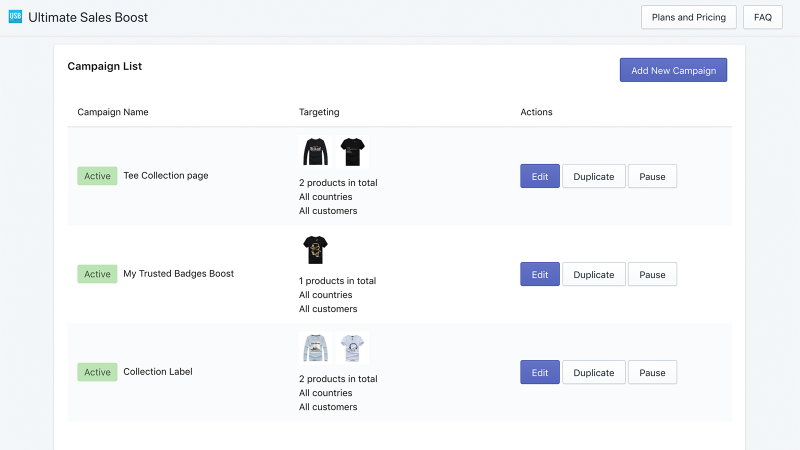Select the grey long-sleeve shirt thumbnail
The height and width of the screenshot is (450, 800).
pos(315,348)
